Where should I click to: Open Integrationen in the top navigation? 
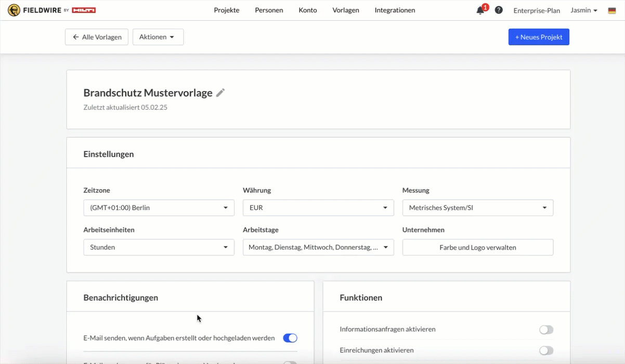[395, 10]
